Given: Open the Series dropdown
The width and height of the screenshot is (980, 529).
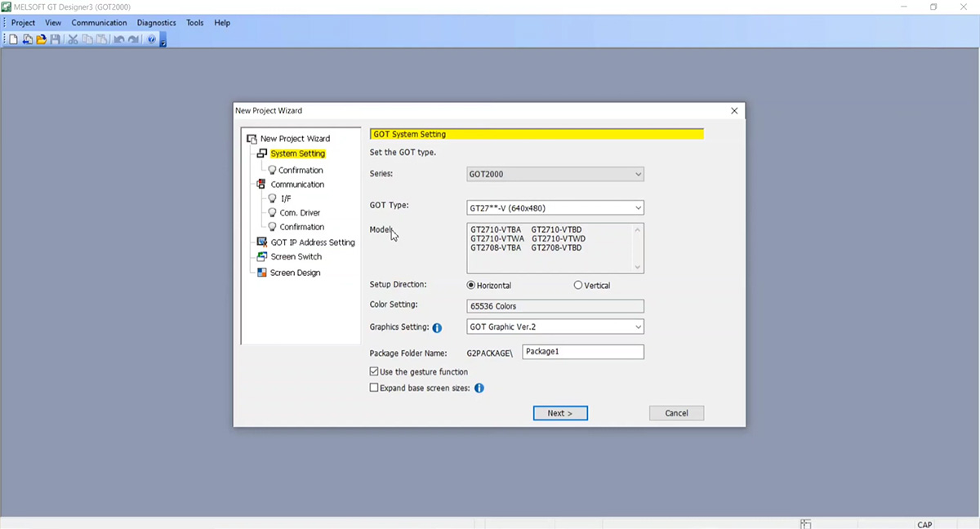Looking at the screenshot, I should tap(555, 174).
